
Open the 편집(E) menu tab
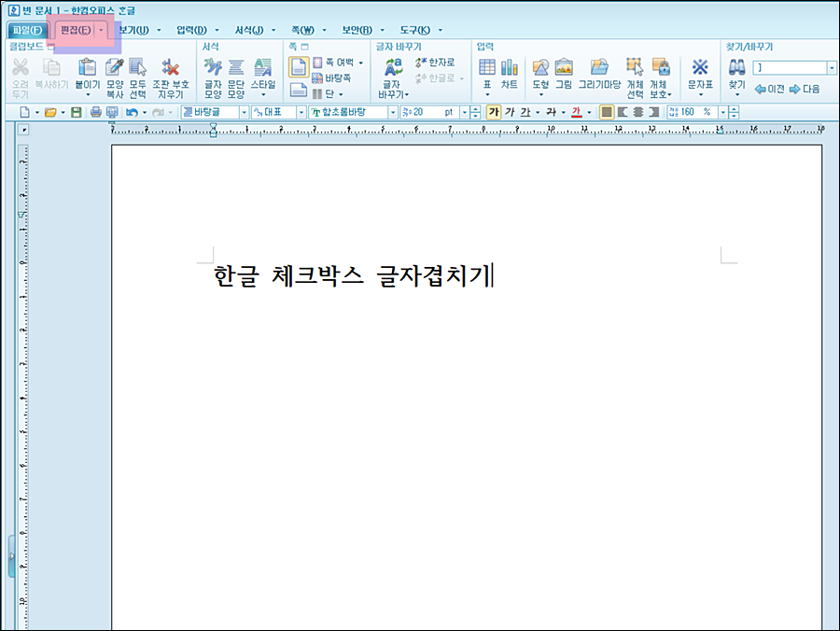pyautogui.click(x=76, y=30)
